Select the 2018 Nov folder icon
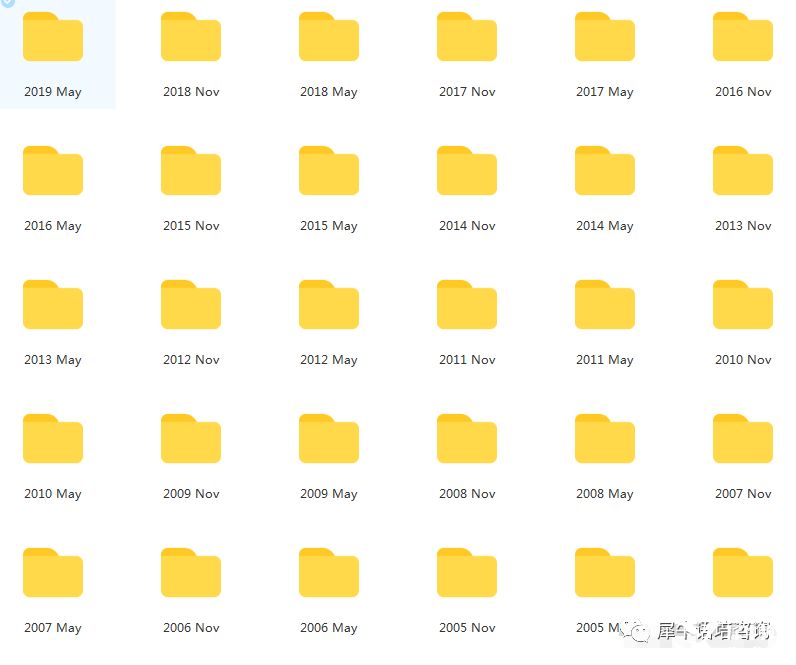796x665 pixels. click(x=191, y=37)
